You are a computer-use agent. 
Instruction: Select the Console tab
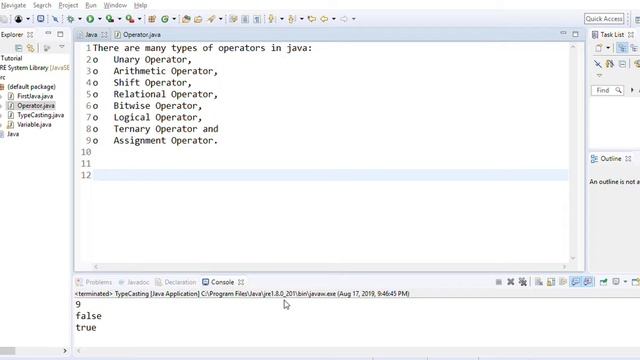coord(223,282)
